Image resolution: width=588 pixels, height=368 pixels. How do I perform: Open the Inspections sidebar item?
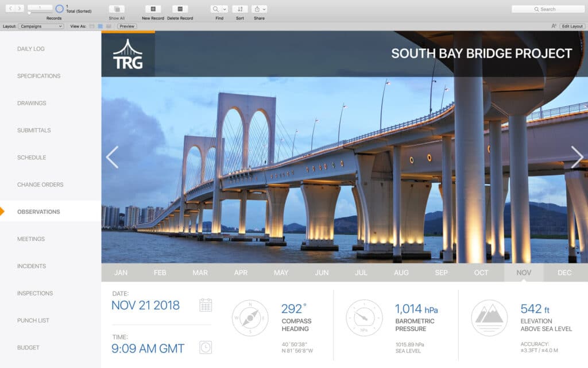click(x=35, y=293)
